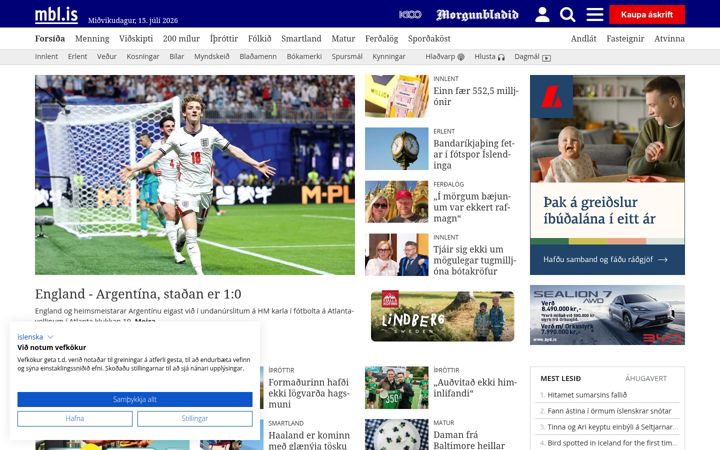Open the Morgunblaðið logo link
Screen dimensions: 720x450
tap(477, 15)
